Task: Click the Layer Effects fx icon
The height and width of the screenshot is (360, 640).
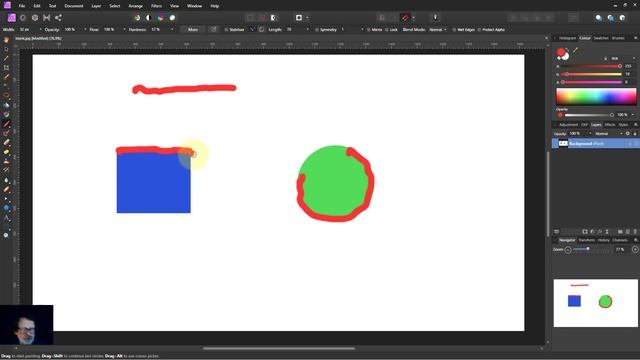Action: pyautogui.click(x=600, y=231)
